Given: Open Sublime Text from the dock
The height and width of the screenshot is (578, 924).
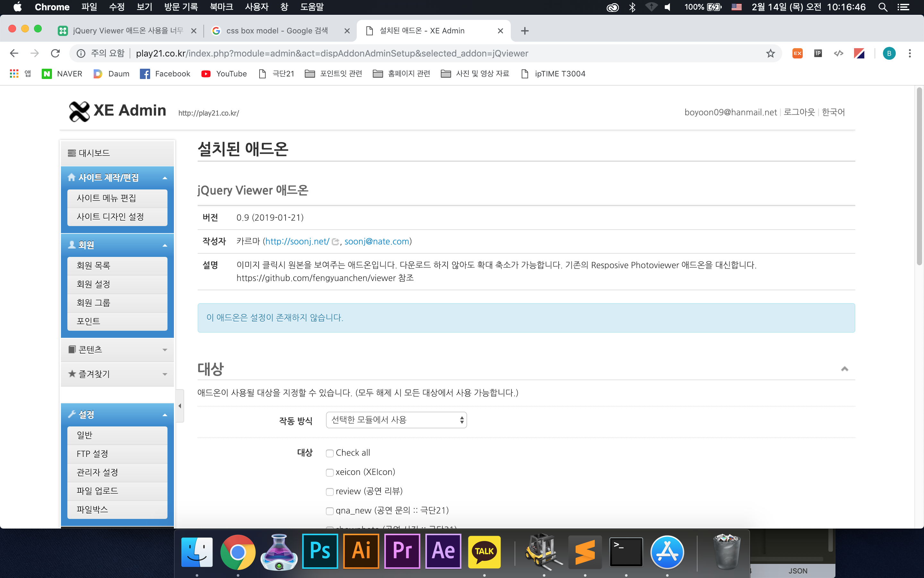Looking at the screenshot, I should pyautogui.click(x=585, y=552).
